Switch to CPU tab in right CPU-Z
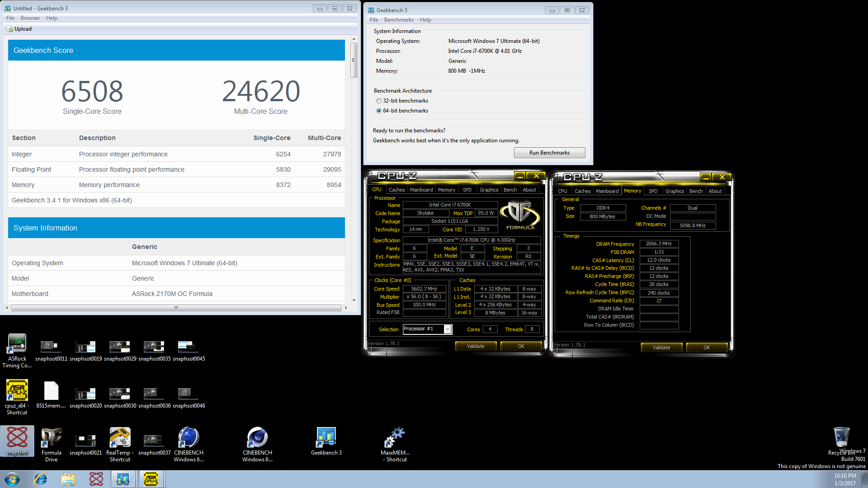868x488 pixels. (562, 191)
